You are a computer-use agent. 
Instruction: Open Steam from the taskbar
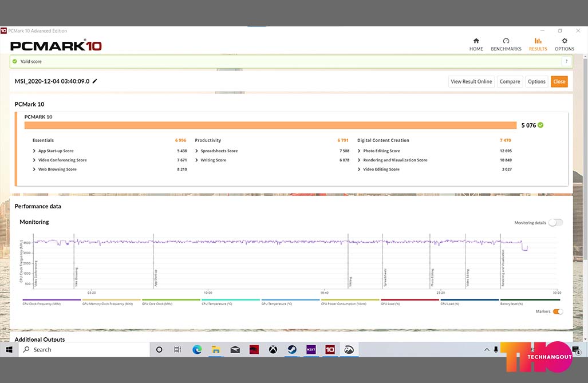click(292, 350)
